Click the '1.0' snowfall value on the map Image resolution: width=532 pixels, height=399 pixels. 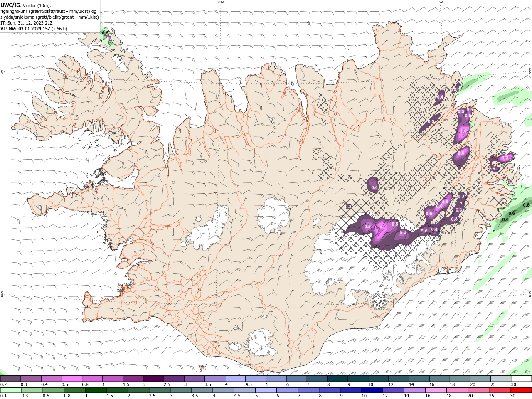point(464,131)
